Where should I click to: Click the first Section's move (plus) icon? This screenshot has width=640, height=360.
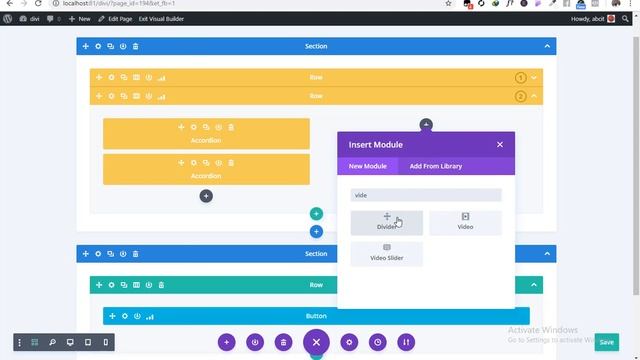[x=86, y=47]
